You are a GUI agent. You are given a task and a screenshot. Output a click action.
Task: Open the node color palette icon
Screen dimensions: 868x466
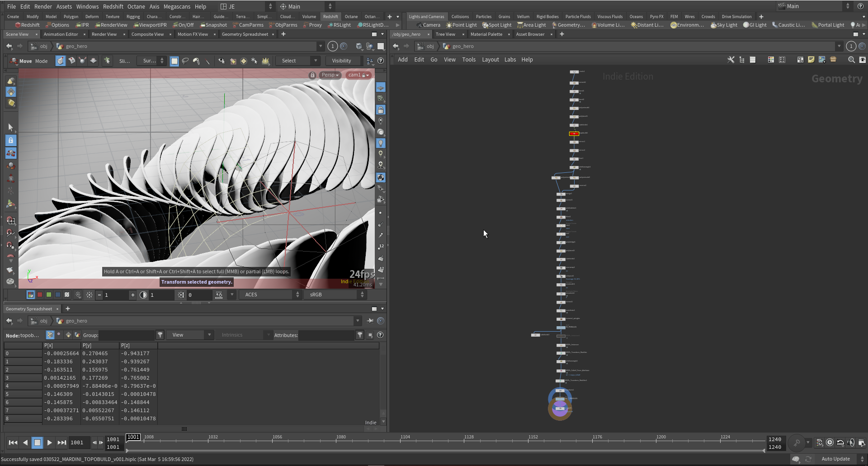pos(771,60)
